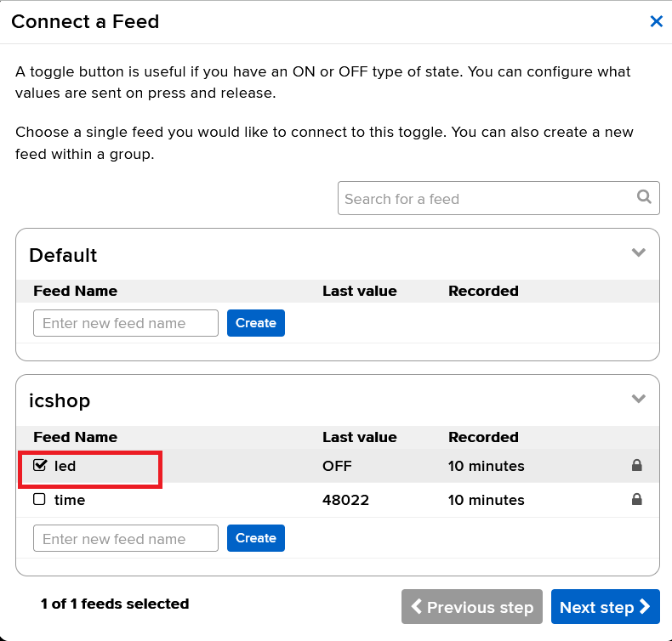Click Create button in Default group

tap(256, 323)
